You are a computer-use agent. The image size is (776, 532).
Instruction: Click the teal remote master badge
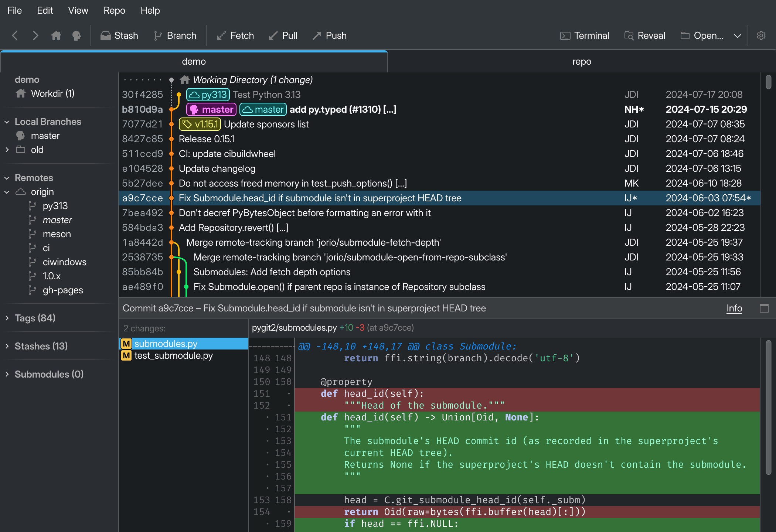tap(263, 109)
